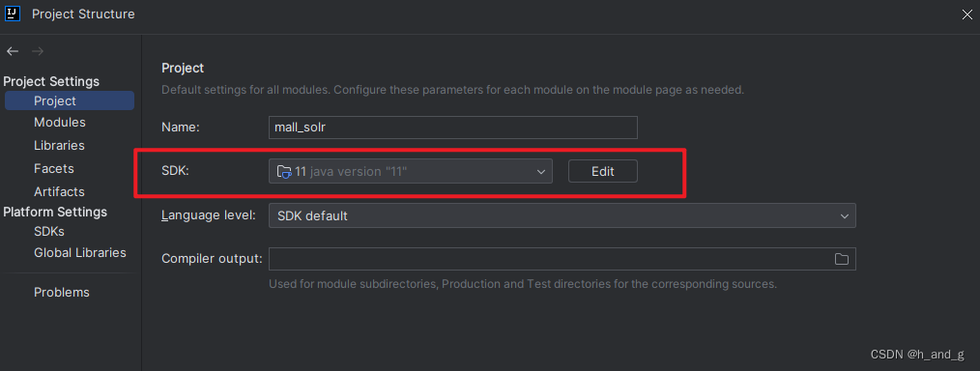The height and width of the screenshot is (371, 980).
Task: Open the Facets section
Action: pos(54,169)
